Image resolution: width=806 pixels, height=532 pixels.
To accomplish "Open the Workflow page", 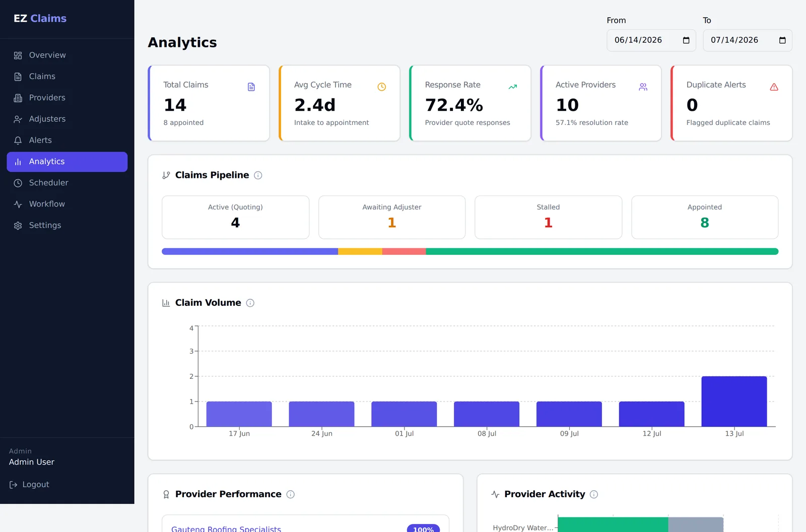I will (67, 204).
